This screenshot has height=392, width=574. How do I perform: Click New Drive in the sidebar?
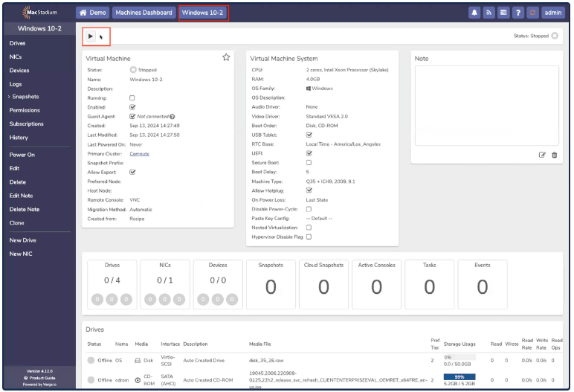(23, 240)
